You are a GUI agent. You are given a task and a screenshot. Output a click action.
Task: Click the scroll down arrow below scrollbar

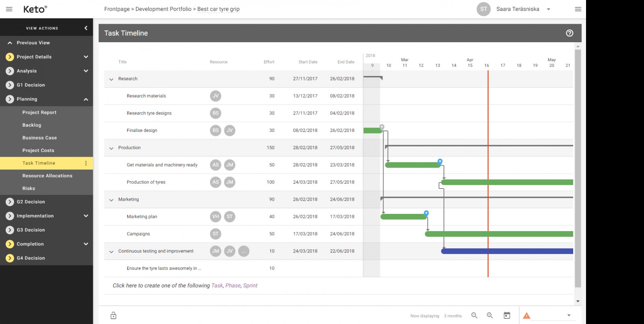tap(578, 301)
